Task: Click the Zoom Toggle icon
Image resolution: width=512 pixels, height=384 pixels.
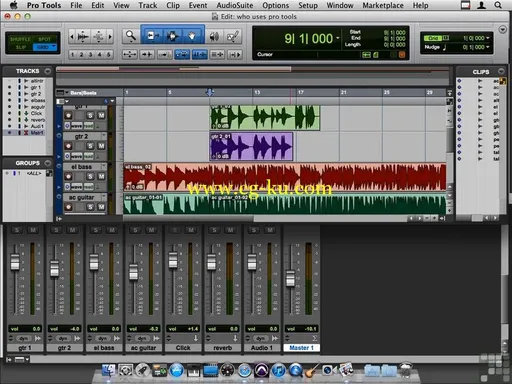Action: pyautogui.click(x=129, y=54)
